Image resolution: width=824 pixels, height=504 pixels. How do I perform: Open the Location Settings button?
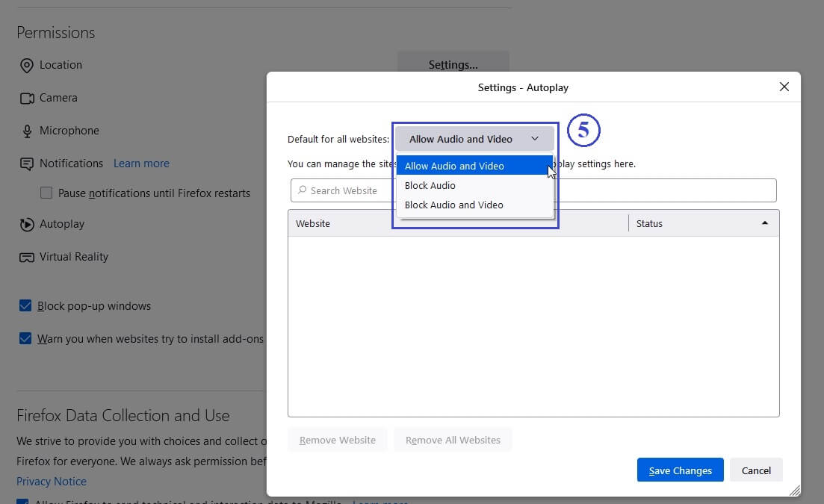click(453, 62)
